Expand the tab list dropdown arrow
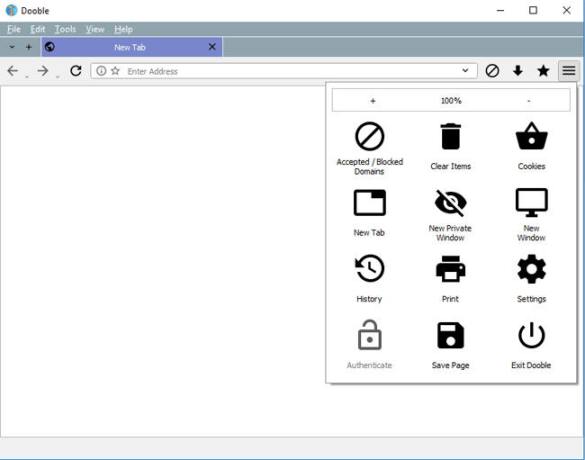This screenshot has width=585, height=460. click(x=12, y=47)
